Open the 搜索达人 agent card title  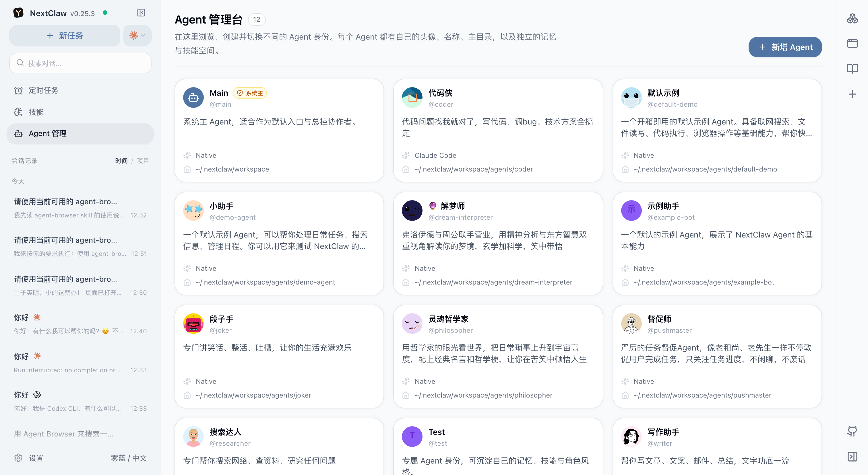coord(225,432)
